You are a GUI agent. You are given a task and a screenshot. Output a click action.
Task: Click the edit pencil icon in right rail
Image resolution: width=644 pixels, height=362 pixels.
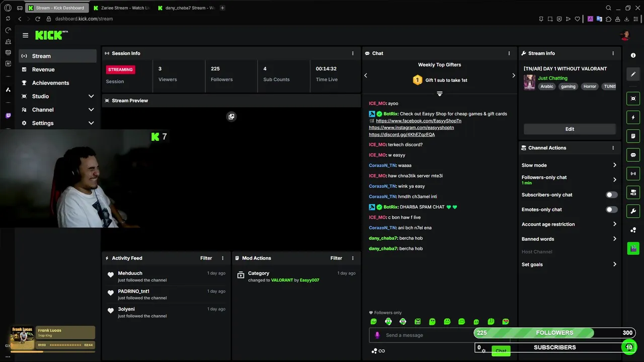(633, 74)
